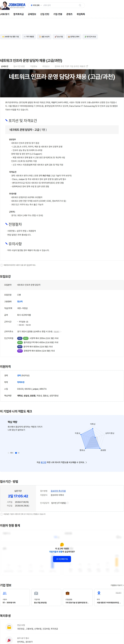Click the 적극 채용중 tag
This screenshot has height=644, width=124.
[29, 37]
